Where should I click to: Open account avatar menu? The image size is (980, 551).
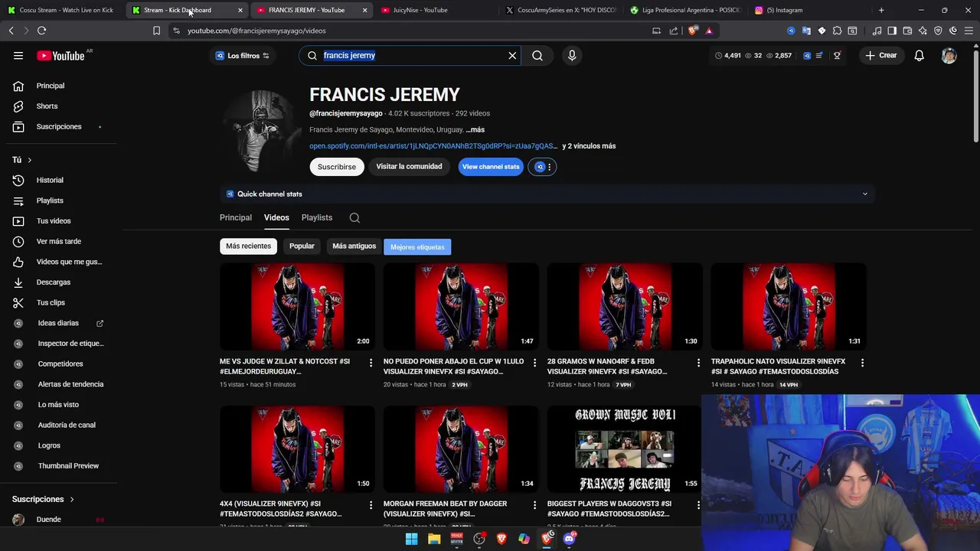(949, 55)
